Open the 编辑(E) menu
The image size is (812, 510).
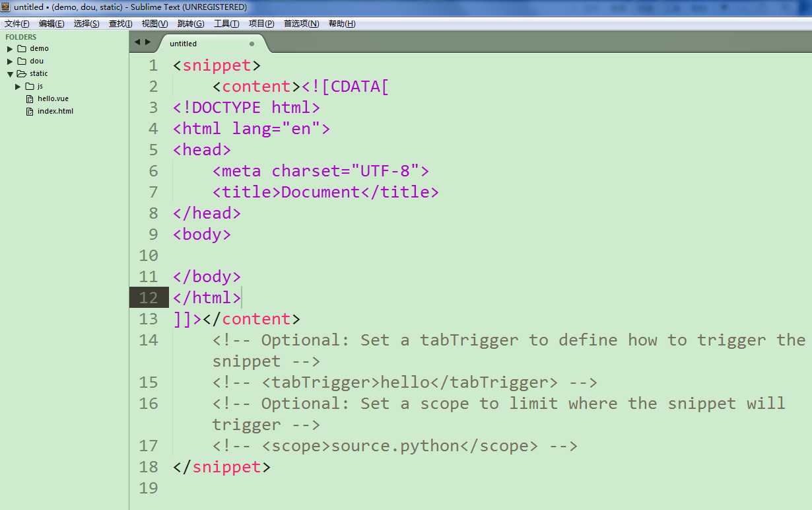click(x=51, y=24)
